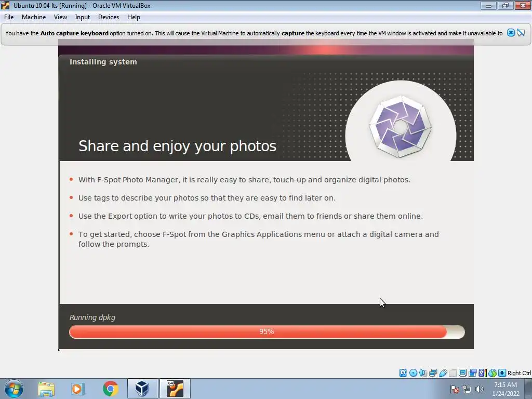Click the VirtualBox window title icon
Screen dimensions: 532x399
[5, 5]
